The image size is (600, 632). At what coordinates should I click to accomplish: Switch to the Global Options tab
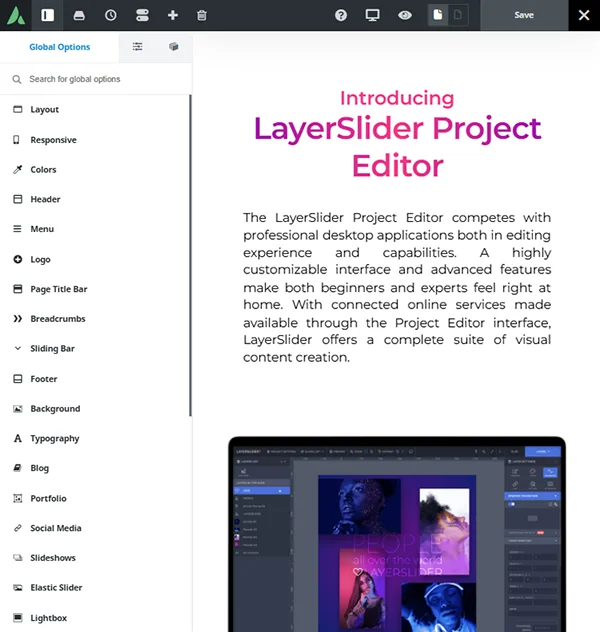(x=59, y=47)
